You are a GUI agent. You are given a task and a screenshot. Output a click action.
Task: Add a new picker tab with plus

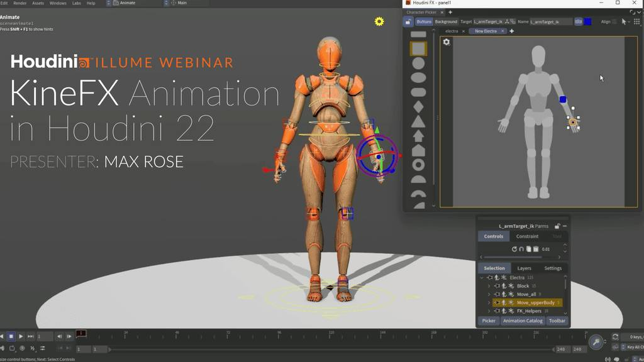(x=512, y=31)
